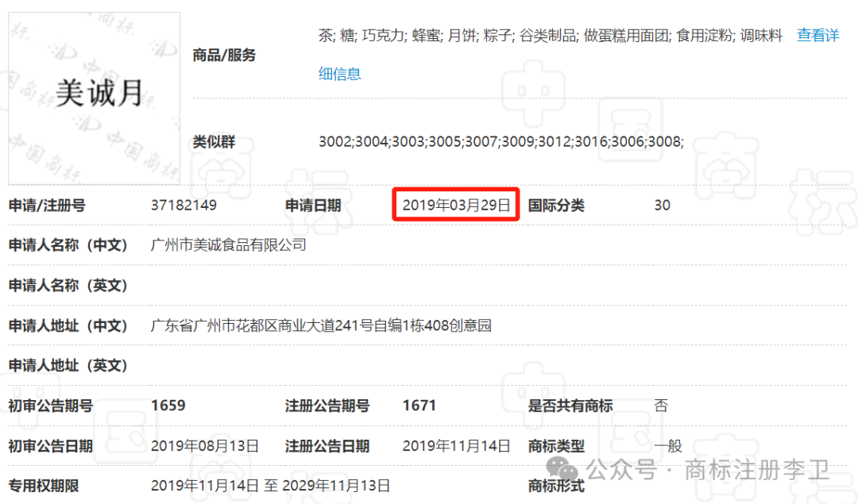Select international class value 30
Screen dimensions: 858x504
click(x=662, y=206)
